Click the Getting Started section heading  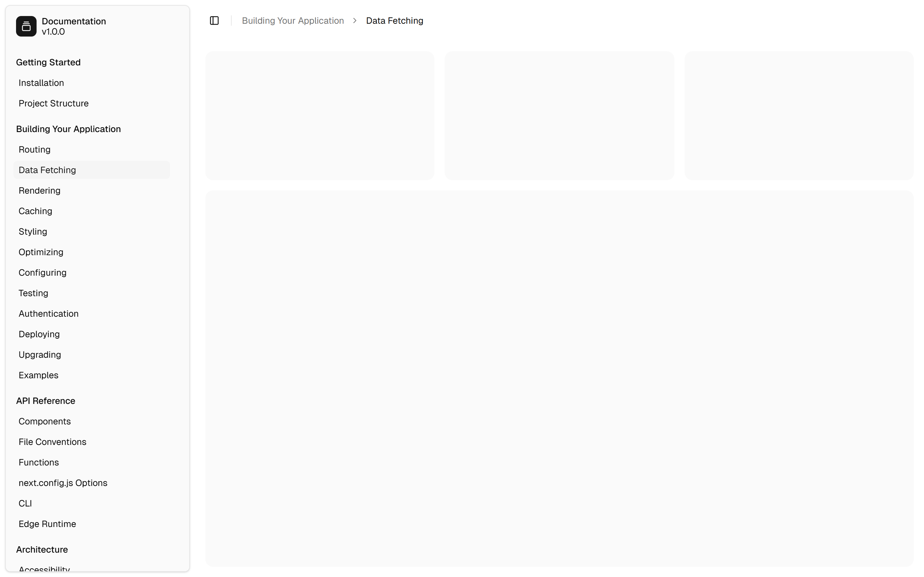[48, 62]
